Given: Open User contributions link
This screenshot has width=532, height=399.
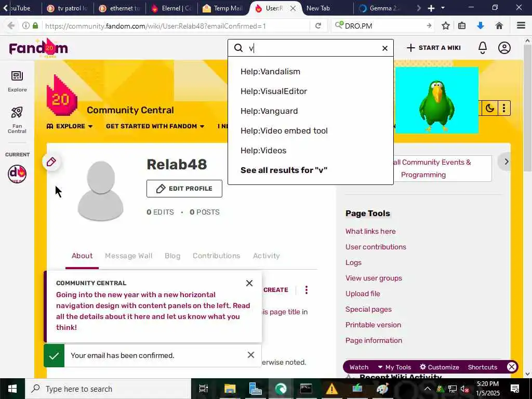Looking at the screenshot, I should 376,247.
